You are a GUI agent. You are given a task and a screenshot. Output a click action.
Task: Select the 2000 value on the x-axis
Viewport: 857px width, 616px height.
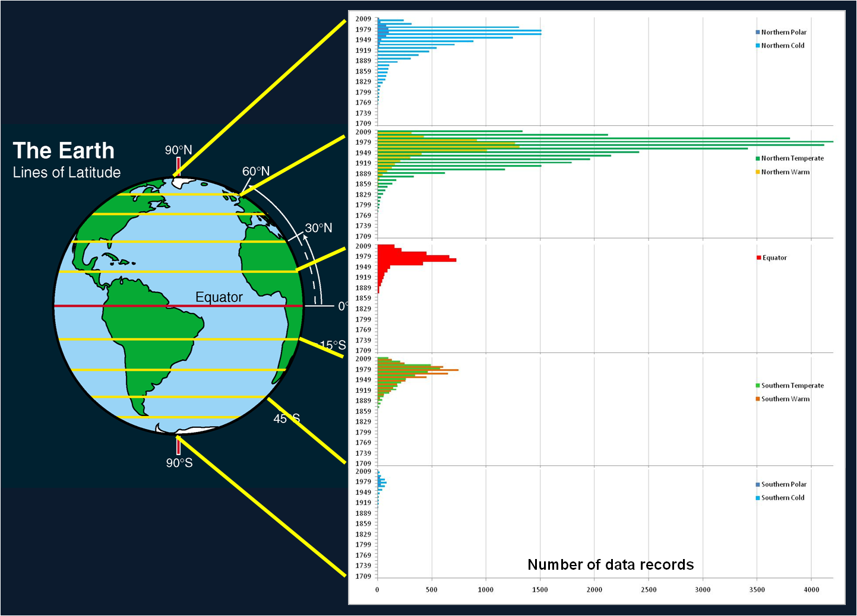594,589
